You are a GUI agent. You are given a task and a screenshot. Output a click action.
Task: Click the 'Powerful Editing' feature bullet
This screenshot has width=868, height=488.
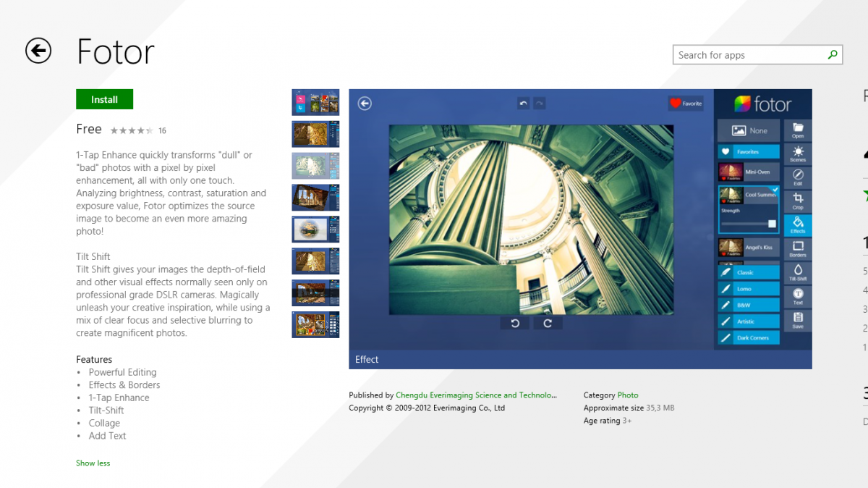pos(123,372)
